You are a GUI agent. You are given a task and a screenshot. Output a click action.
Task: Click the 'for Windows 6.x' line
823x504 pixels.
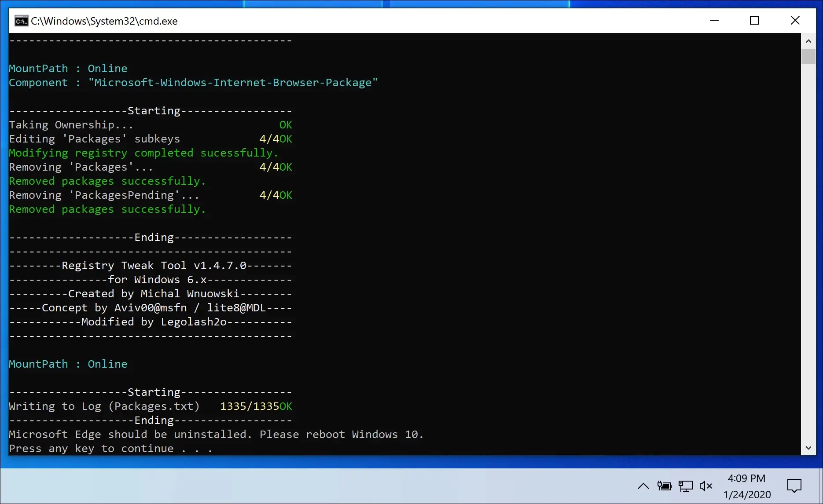[x=151, y=280]
